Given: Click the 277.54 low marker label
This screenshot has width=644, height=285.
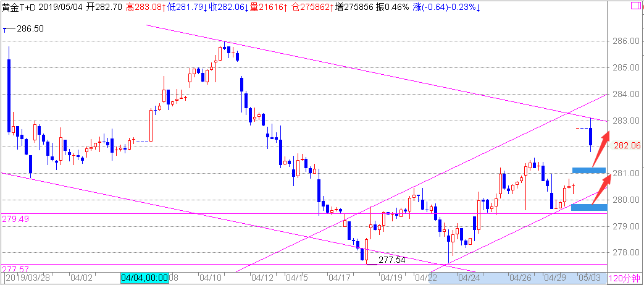Looking at the screenshot, I should click(392, 260).
